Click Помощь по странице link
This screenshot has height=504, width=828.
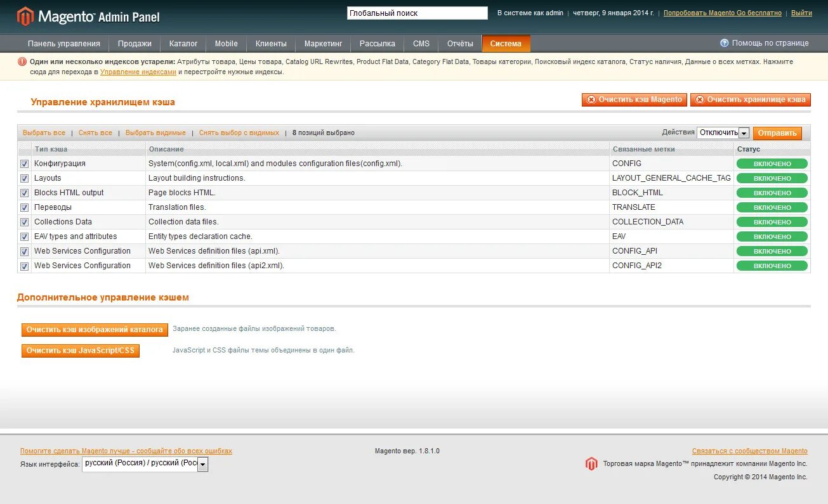(x=770, y=43)
